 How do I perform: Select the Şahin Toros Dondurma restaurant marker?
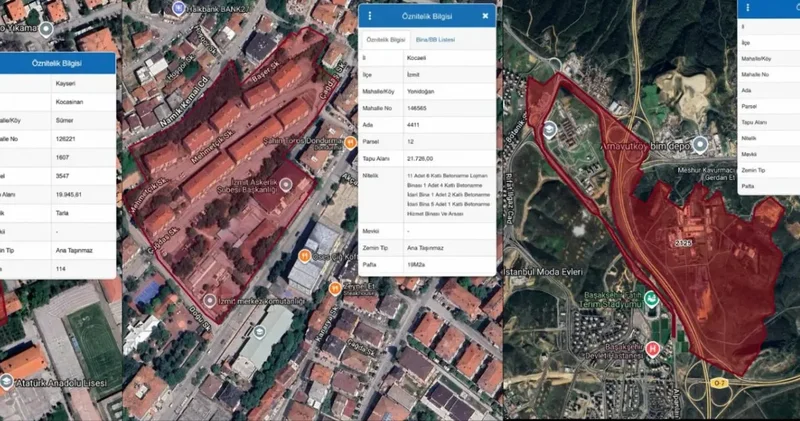[350, 142]
